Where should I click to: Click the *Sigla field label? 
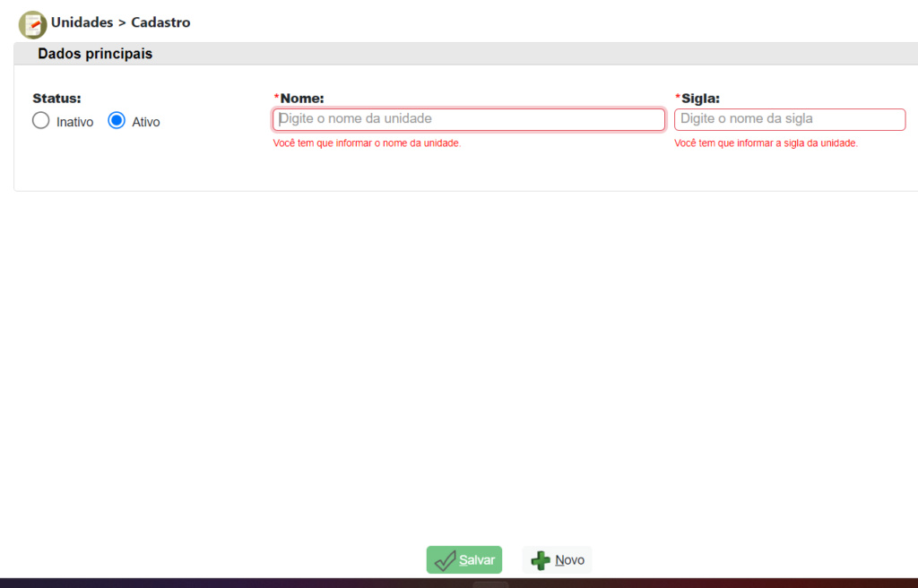coord(701,98)
